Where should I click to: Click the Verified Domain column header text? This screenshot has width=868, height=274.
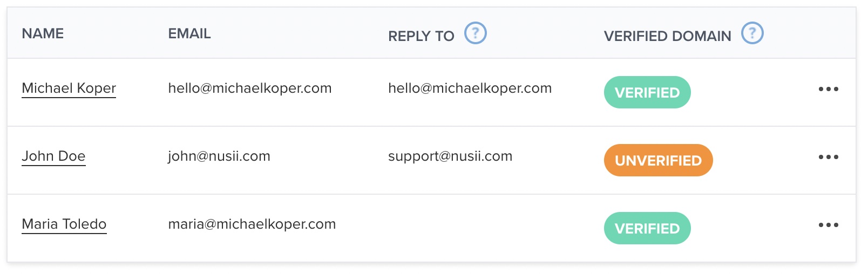coord(667,36)
